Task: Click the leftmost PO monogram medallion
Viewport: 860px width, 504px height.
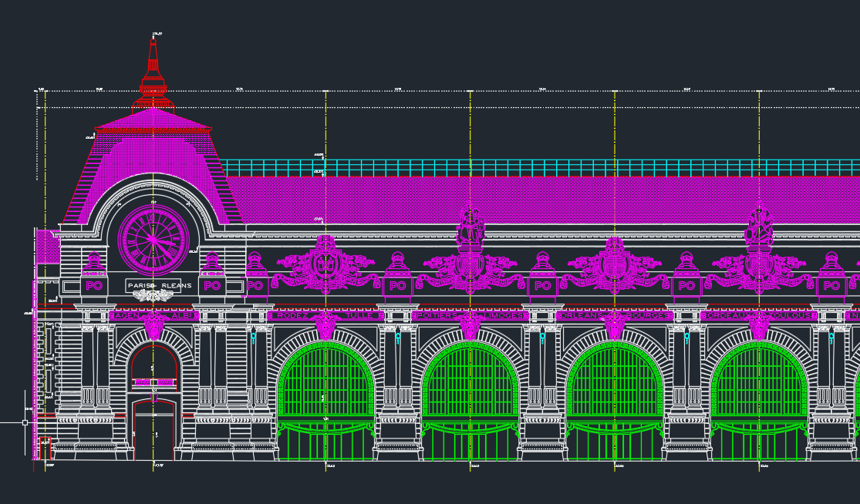Action: click(x=93, y=284)
